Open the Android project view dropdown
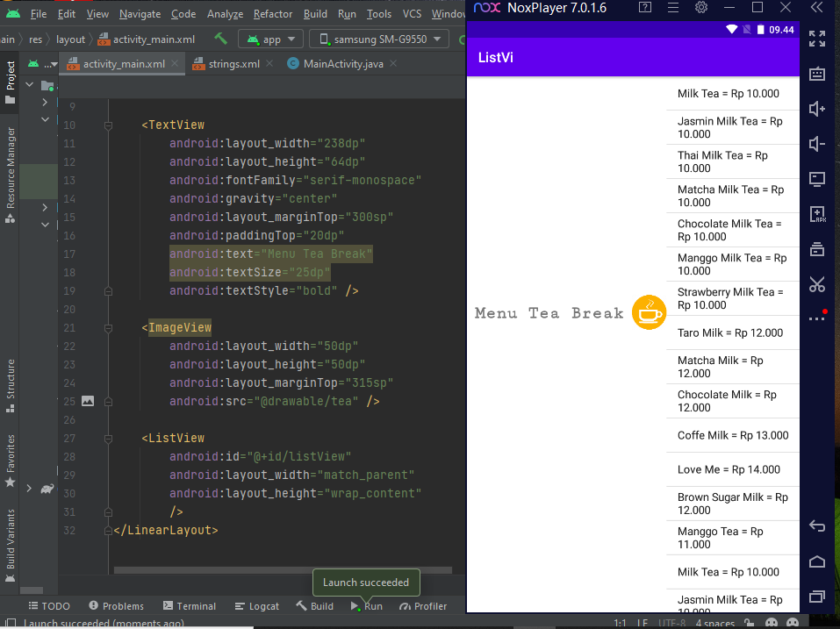840x629 pixels. pyautogui.click(x=43, y=64)
